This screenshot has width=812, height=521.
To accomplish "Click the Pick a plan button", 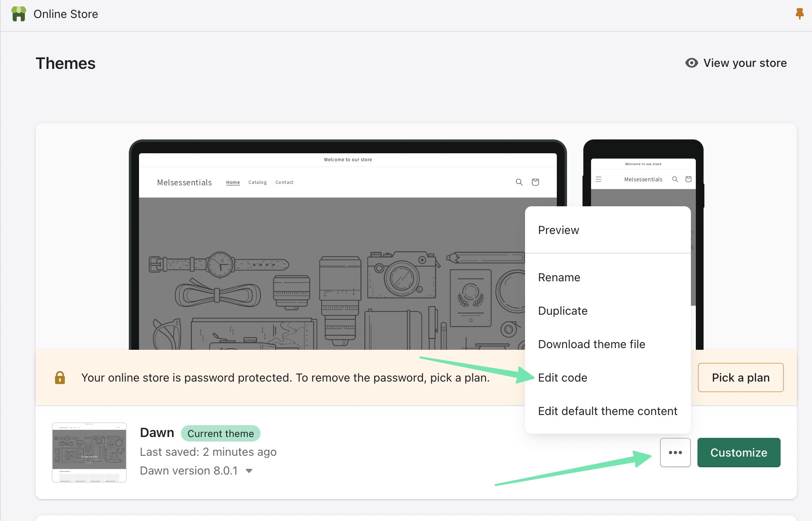I will point(740,378).
